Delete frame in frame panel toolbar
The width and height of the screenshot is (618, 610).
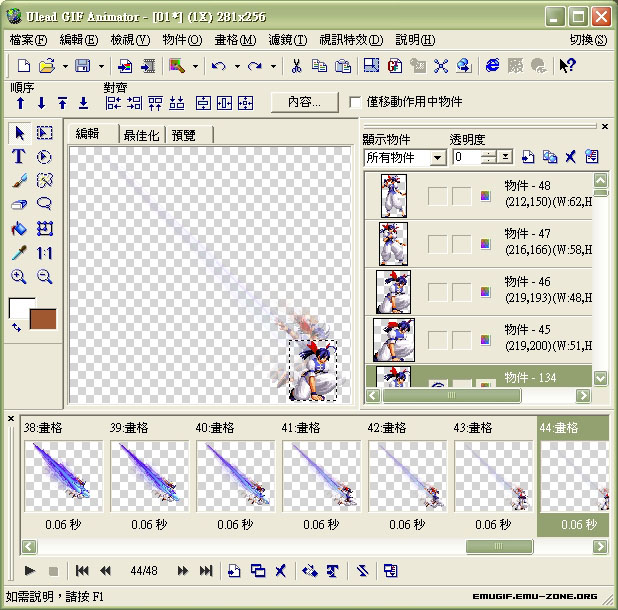coord(281,570)
